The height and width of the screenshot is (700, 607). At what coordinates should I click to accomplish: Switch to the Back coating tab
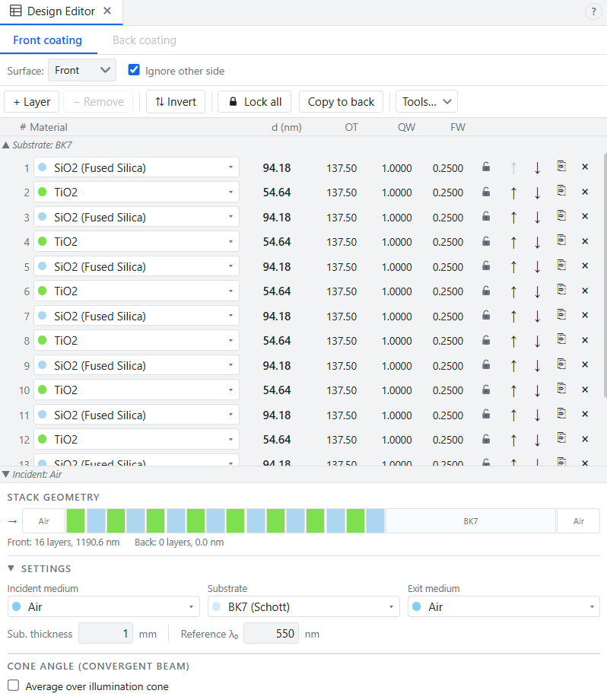[145, 40]
